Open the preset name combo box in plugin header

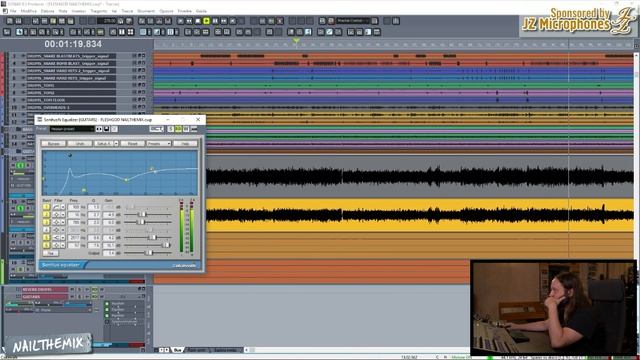pos(72,129)
